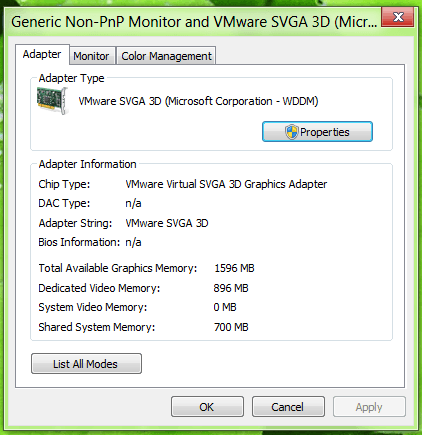Viewport: 422px width, 435px height.
Task: Close the dialog with the red X
Action: pyautogui.click(x=398, y=17)
